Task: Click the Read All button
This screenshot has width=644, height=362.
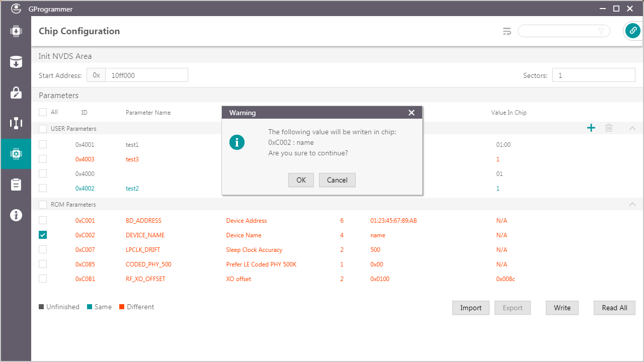Action: [614, 308]
